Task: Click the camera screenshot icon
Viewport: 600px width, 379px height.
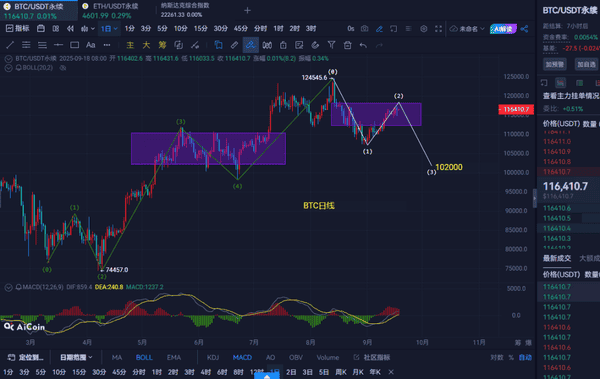Action: (x=364, y=29)
